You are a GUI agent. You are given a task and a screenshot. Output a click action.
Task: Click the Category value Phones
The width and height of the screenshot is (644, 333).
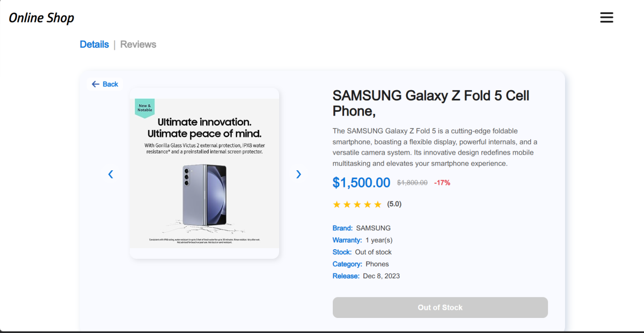[x=377, y=264]
